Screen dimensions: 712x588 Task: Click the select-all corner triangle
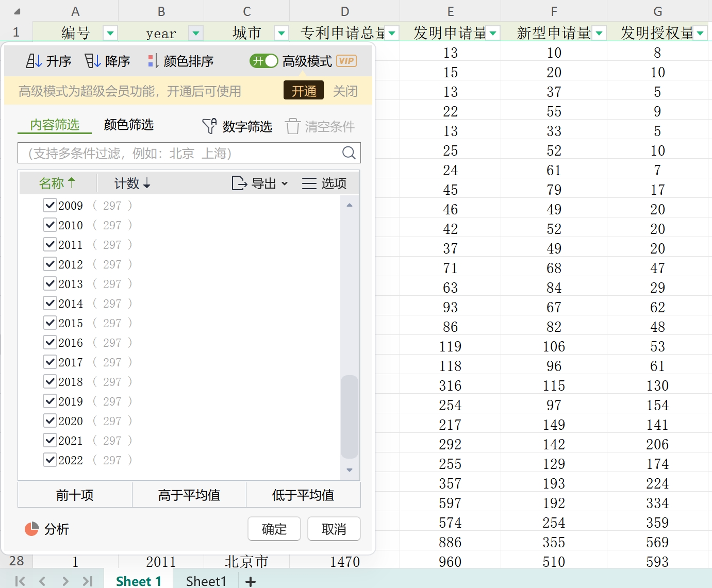(16, 11)
